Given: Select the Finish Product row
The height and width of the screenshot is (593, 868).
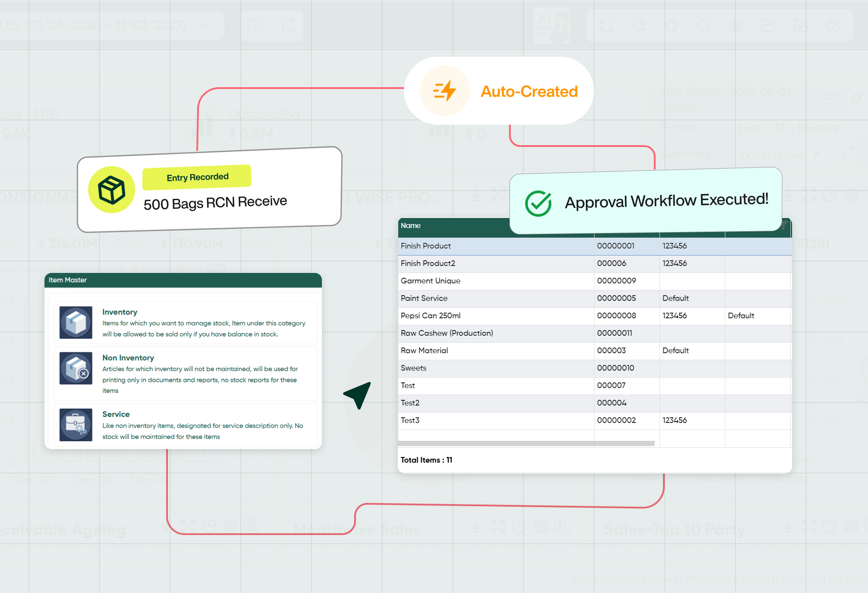Looking at the screenshot, I should click(595, 246).
